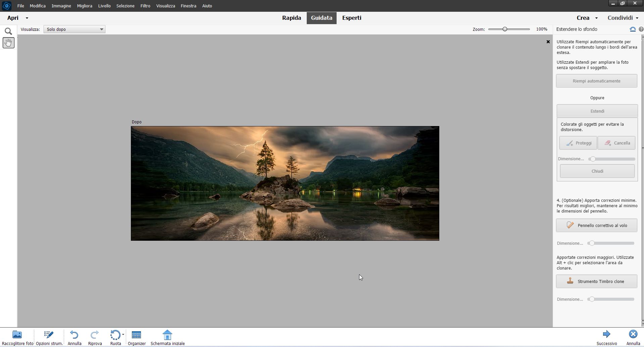Adjust the Zoom slider handle
The width and height of the screenshot is (644, 347).
505,29
